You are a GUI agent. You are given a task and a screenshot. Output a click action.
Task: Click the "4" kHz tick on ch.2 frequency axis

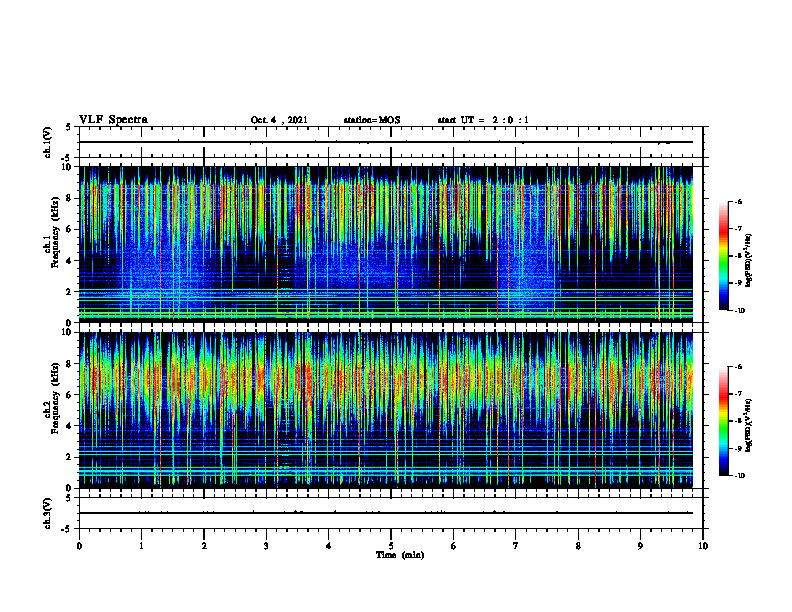point(70,426)
